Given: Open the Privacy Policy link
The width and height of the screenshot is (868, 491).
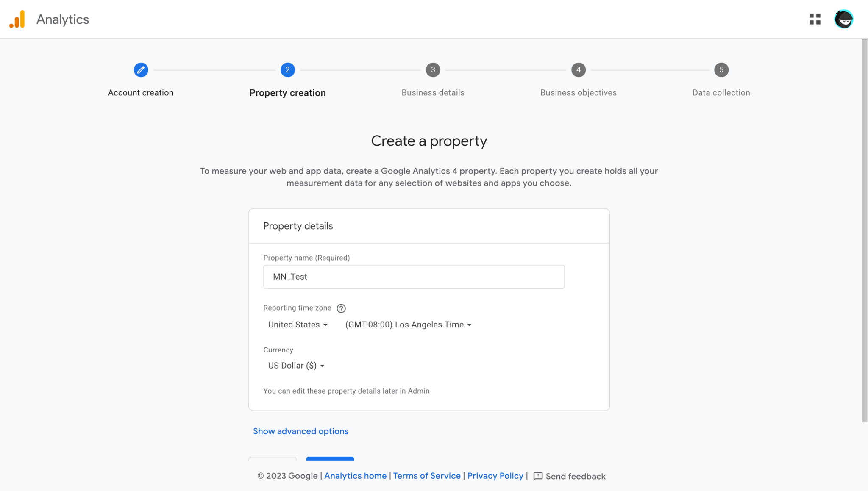Looking at the screenshot, I should tap(495, 476).
